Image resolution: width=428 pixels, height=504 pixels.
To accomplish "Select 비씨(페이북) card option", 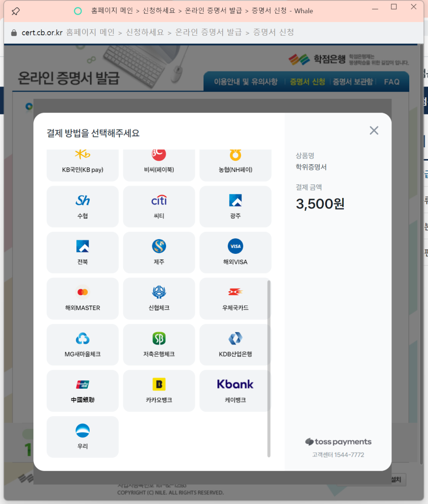I will (x=159, y=165).
